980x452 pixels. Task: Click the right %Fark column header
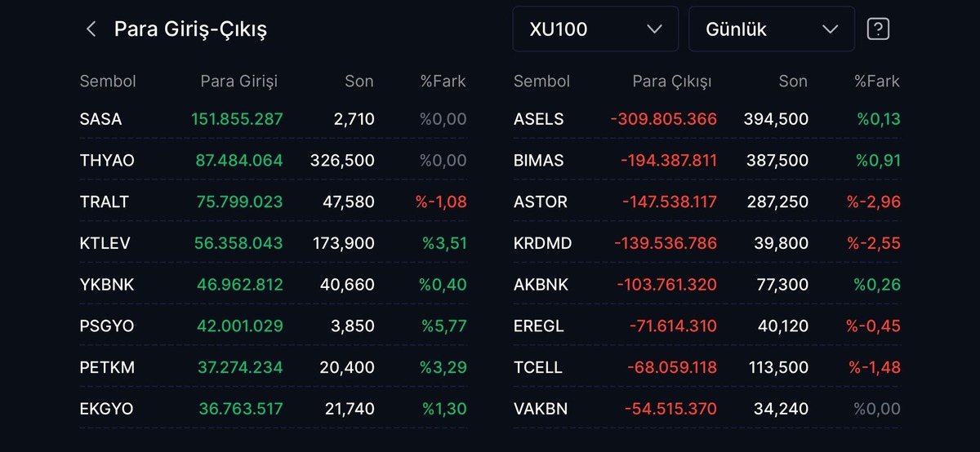click(877, 81)
